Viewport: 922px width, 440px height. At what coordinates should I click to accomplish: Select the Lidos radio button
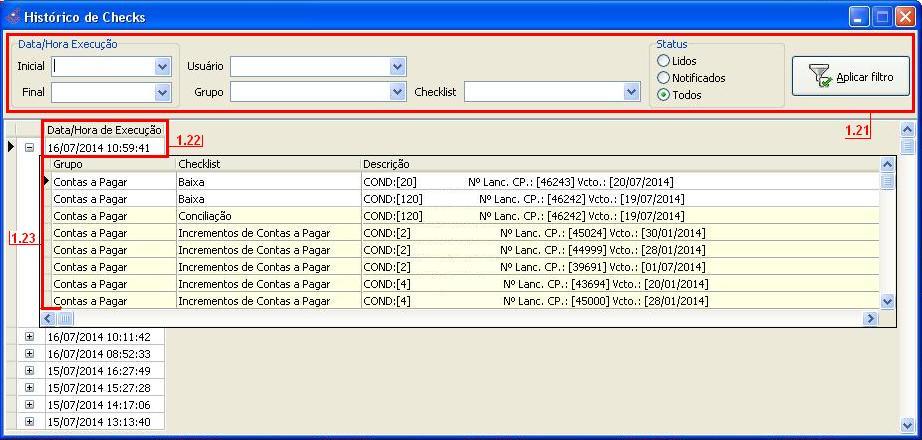click(x=663, y=61)
